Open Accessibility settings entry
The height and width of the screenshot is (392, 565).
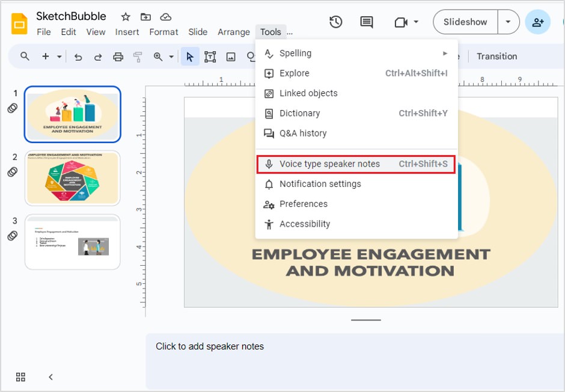pyautogui.click(x=356, y=224)
